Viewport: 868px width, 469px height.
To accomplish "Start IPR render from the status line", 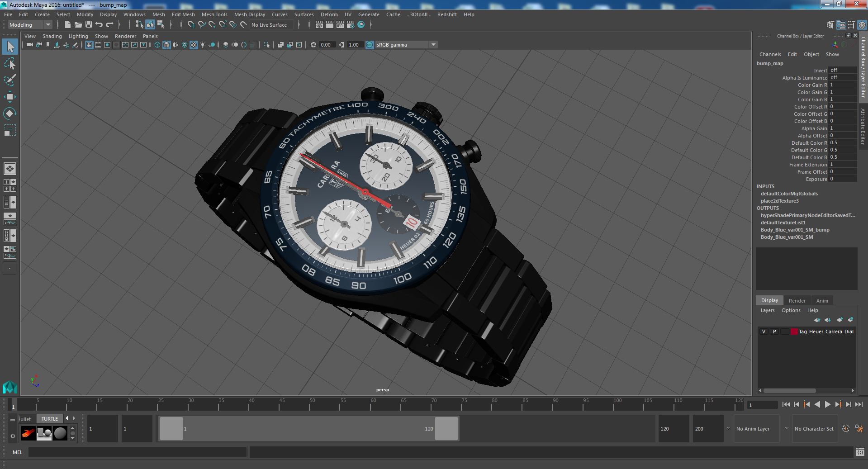I will pyautogui.click(x=340, y=25).
